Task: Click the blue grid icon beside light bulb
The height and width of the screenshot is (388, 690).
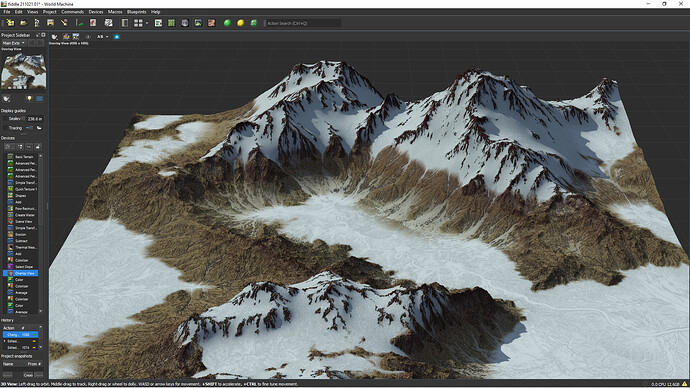Action: pyautogui.click(x=39, y=99)
